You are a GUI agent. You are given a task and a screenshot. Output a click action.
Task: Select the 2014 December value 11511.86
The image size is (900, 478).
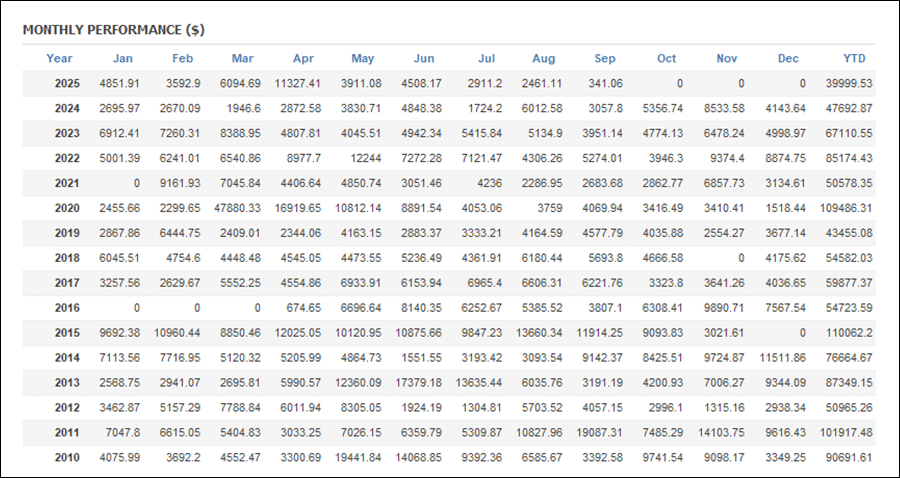(x=776, y=358)
